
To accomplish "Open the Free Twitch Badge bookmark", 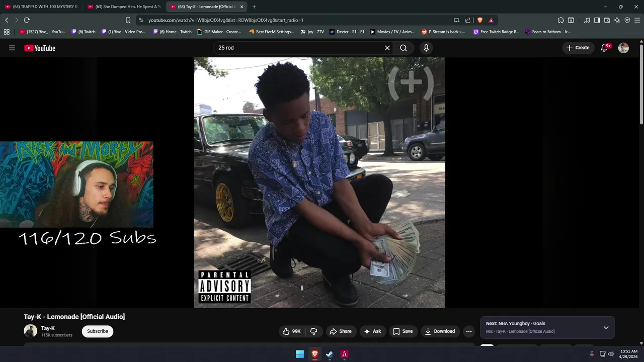I will click(x=497, y=32).
